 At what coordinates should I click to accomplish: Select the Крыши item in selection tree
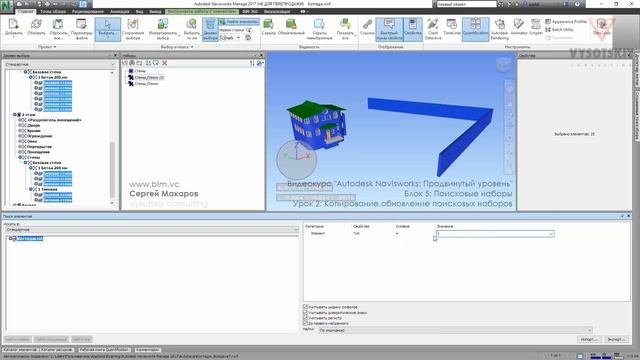pyautogui.click(x=33, y=131)
